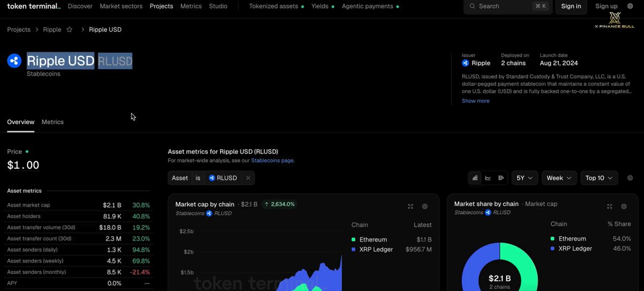Image resolution: width=644 pixels, height=291 pixels.
Task: Go to Tokenized assets page
Action: [x=276, y=6]
